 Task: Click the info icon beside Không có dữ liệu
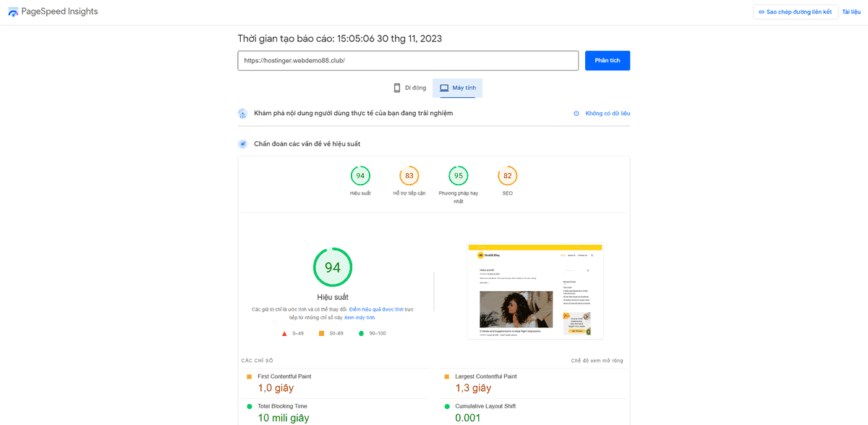coord(576,114)
